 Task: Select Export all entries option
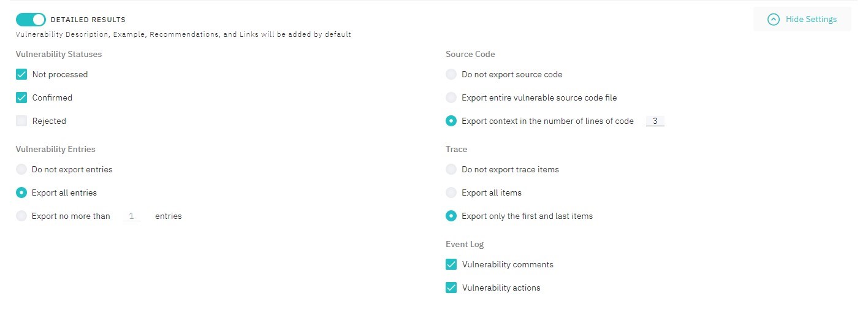(x=21, y=193)
